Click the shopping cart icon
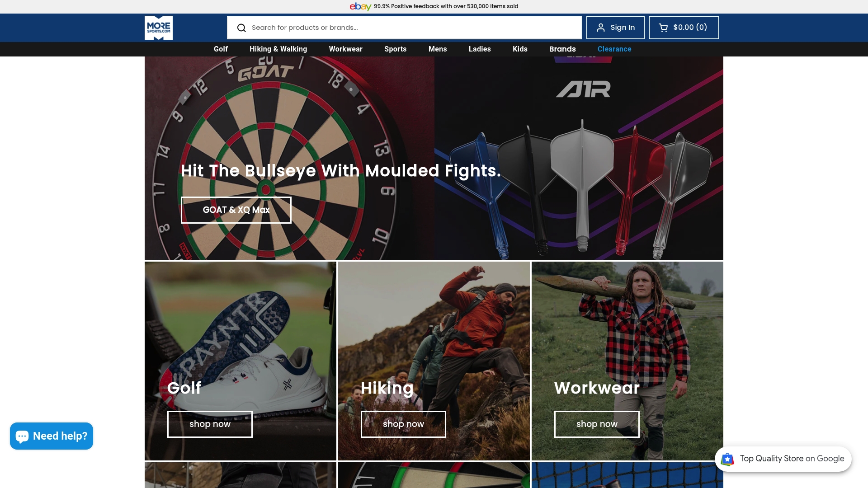The width and height of the screenshot is (868, 488). (x=663, y=28)
